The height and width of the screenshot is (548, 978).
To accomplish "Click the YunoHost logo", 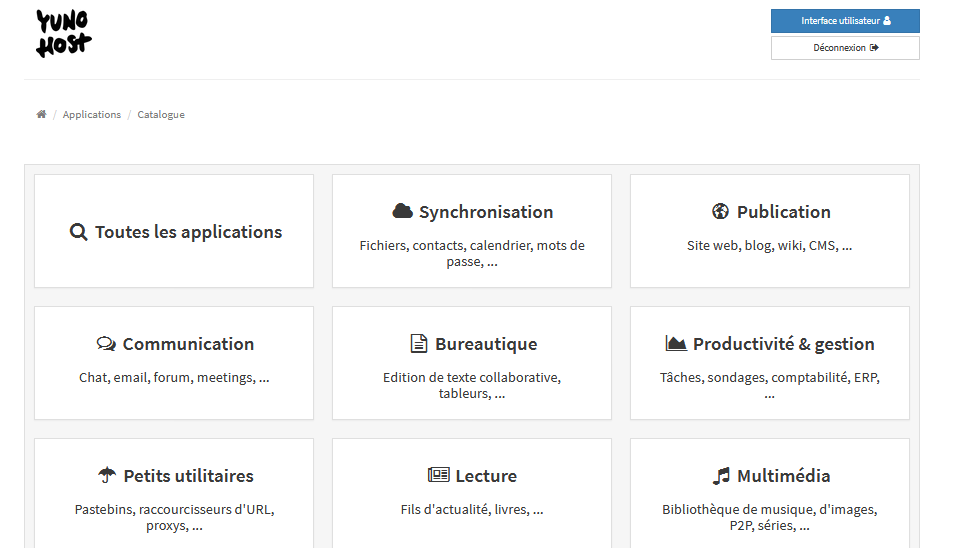I will point(64,33).
